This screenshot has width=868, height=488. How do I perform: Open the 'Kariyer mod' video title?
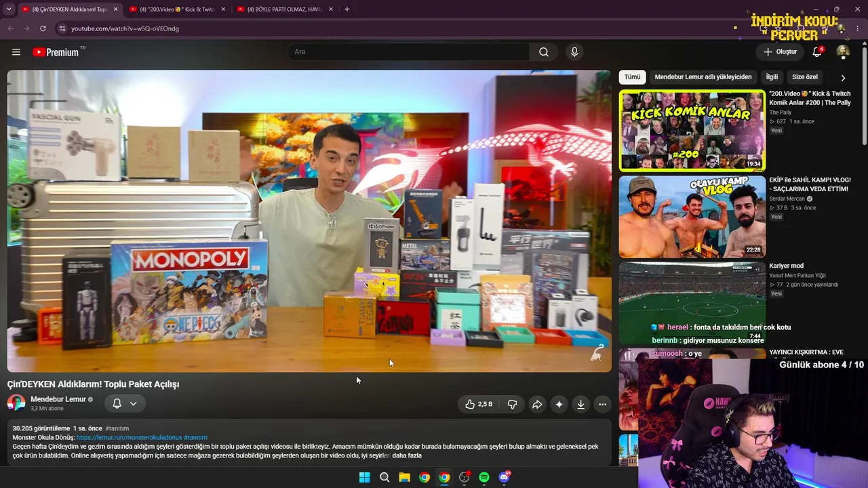pyautogui.click(x=787, y=266)
